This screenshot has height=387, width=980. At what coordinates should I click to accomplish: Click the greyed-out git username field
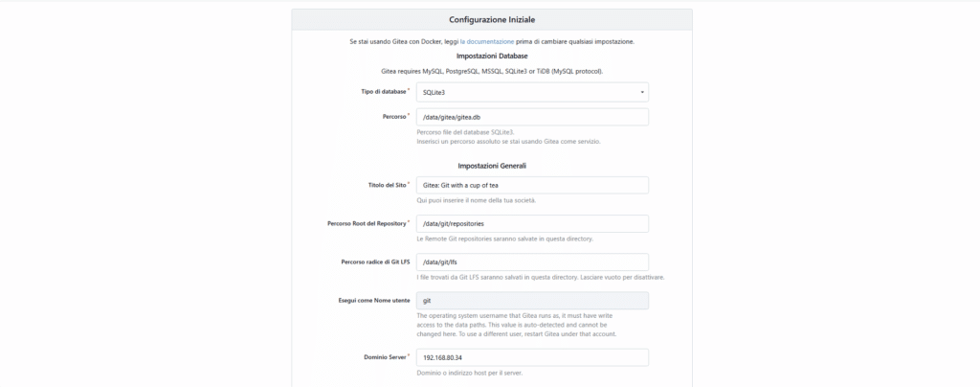point(532,301)
